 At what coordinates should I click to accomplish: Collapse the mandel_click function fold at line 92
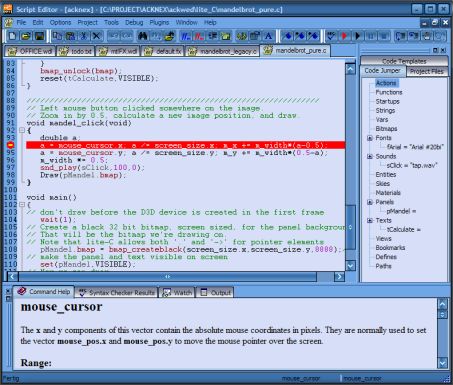pyautogui.click(x=22, y=130)
